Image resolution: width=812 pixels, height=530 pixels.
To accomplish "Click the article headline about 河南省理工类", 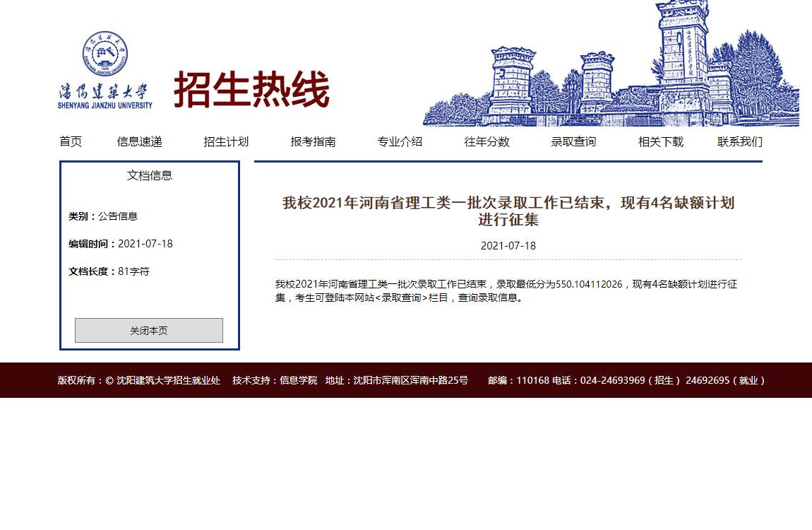I will (508, 211).
